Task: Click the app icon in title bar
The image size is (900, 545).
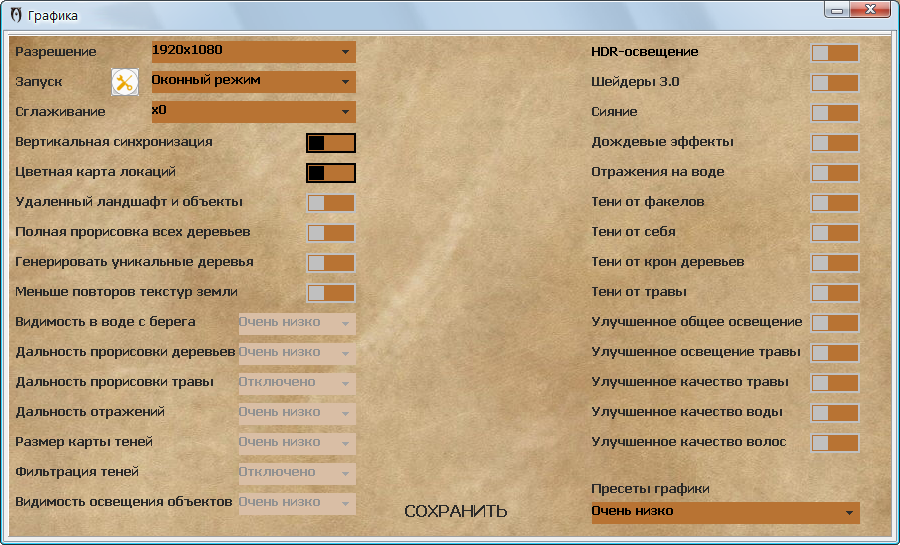Action: point(16,15)
